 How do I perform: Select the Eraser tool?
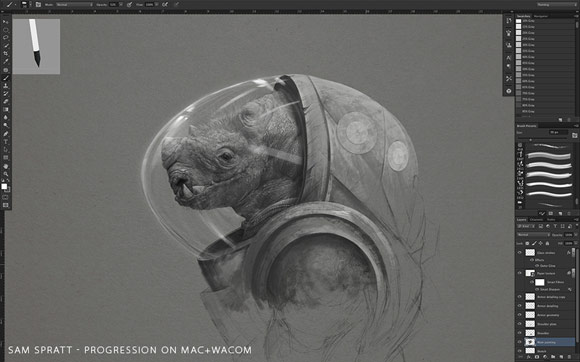(x=6, y=101)
